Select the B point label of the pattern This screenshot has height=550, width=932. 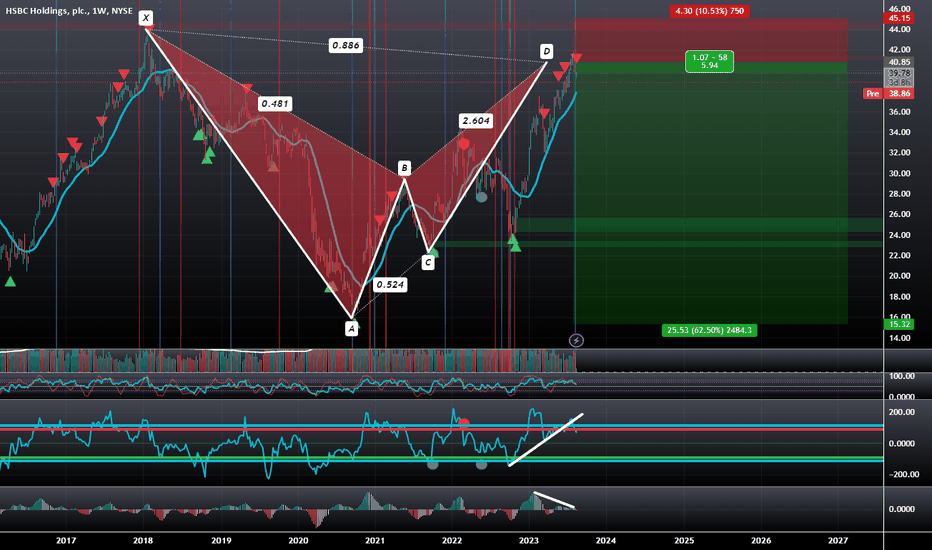pos(404,168)
